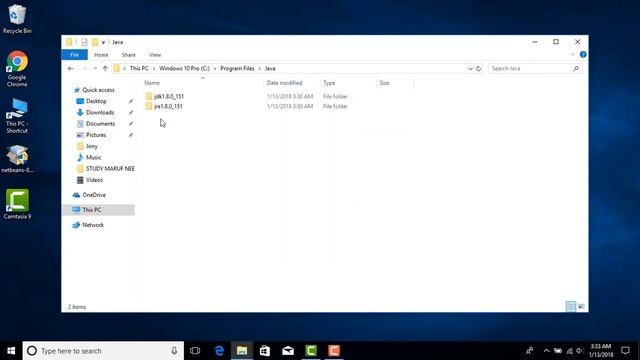Open Music in the navigation pane
This screenshot has height=360, width=640.
click(93, 158)
